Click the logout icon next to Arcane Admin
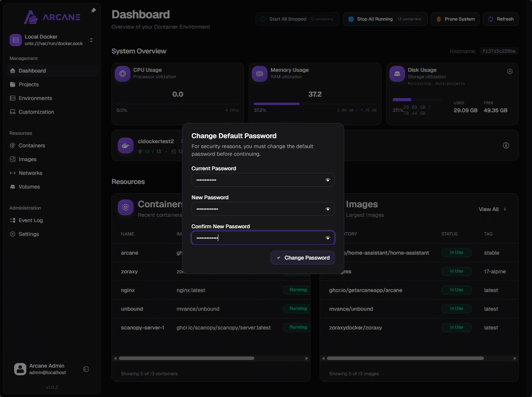Screen dimensions: 532x397 [x=86, y=369]
